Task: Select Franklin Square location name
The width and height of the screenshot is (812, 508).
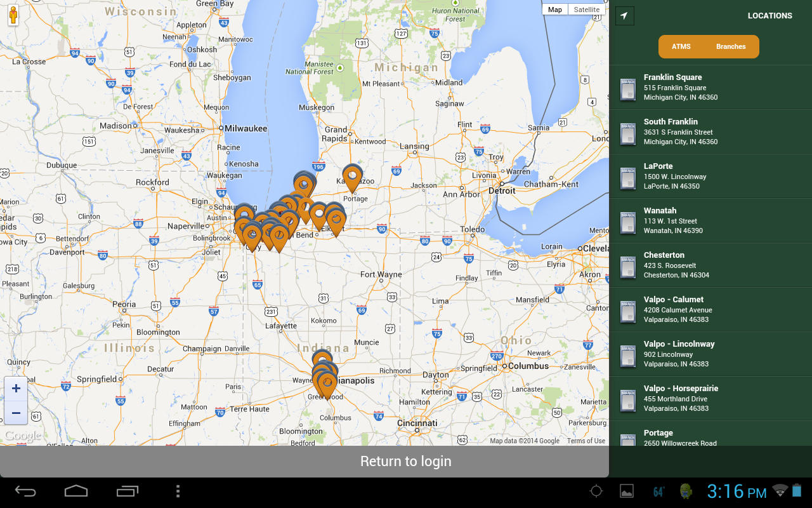Action: click(x=672, y=77)
